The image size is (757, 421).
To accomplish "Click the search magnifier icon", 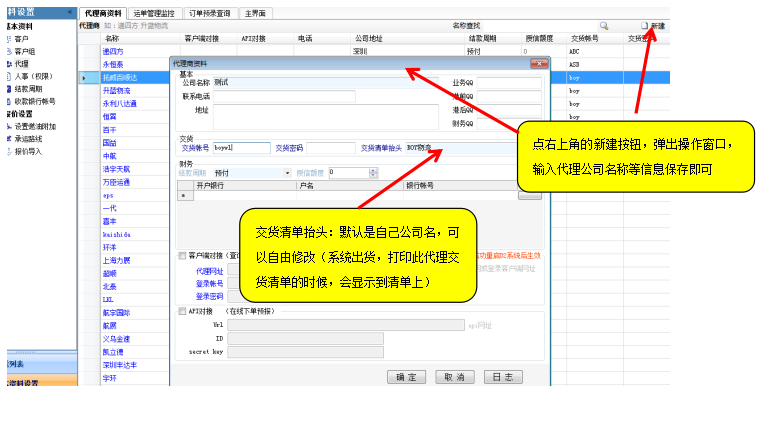I will tap(603, 25).
